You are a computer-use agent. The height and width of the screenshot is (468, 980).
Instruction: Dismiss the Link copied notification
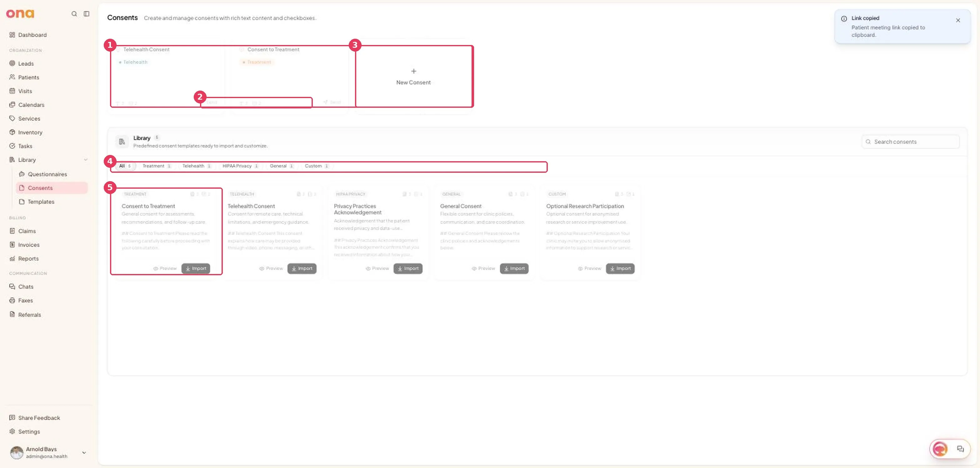pos(958,20)
